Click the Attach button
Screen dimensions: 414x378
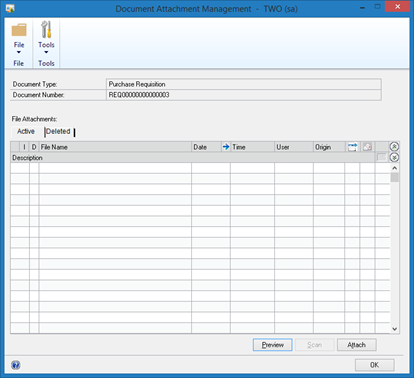(357, 345)
